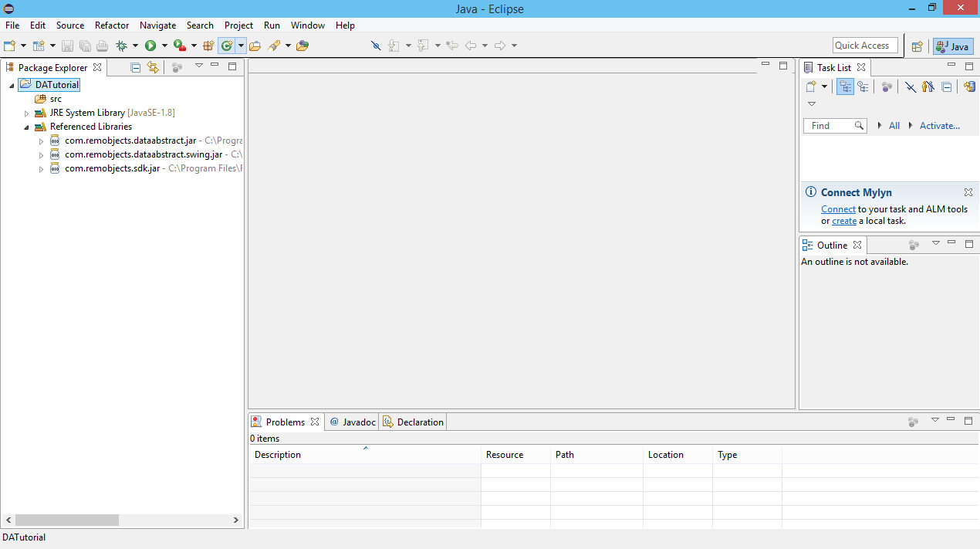Print the current file
This screenshot has height=549, width=980.
pos(102,46)
